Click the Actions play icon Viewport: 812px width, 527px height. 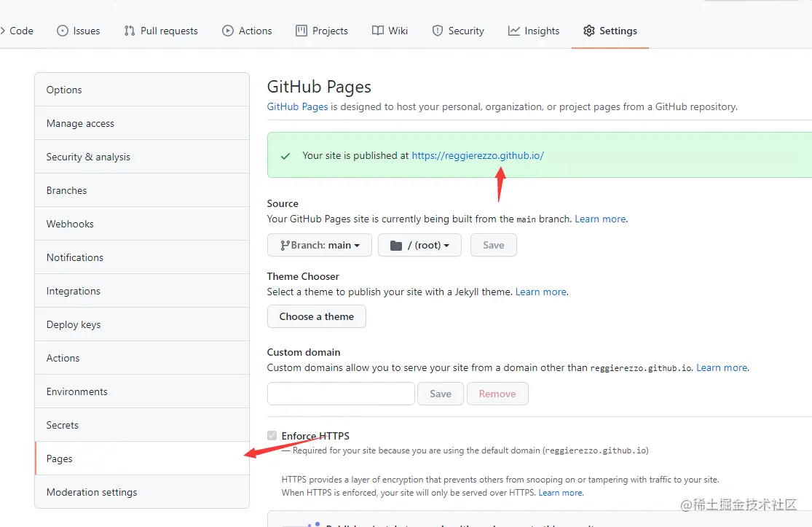pyautogui.click(x=228, y=31)
